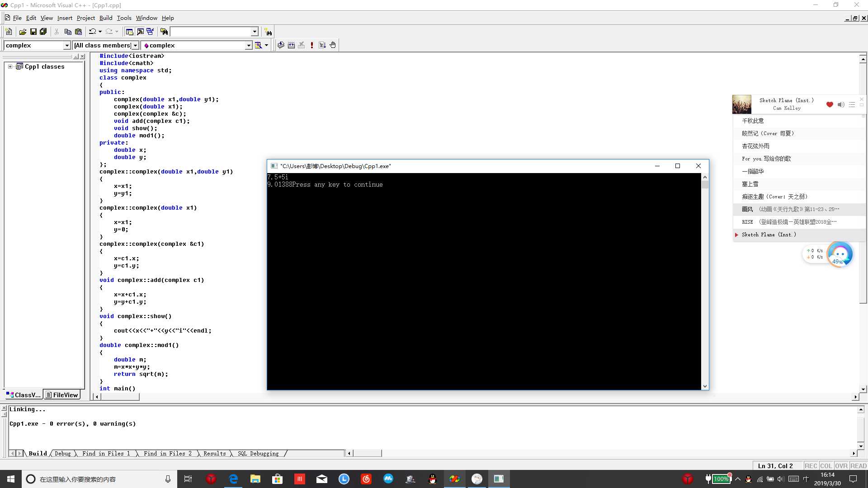Open the Edit menu

click(31, 18)
